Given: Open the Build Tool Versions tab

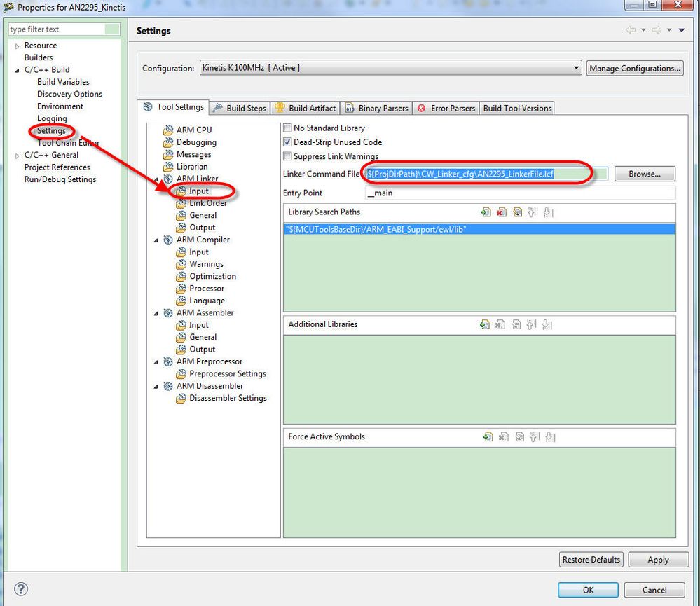Looking at the screenshot, I should [x=517, y=108].
